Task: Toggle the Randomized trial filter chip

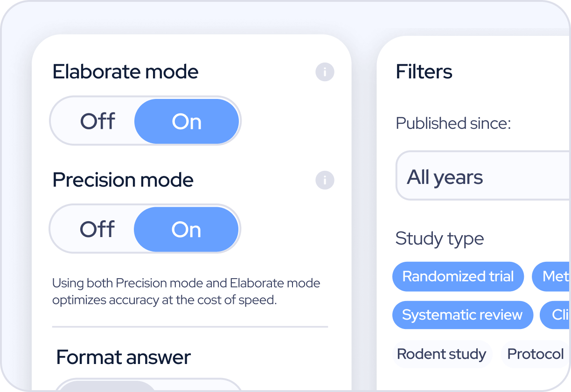Action: point(458,277)
